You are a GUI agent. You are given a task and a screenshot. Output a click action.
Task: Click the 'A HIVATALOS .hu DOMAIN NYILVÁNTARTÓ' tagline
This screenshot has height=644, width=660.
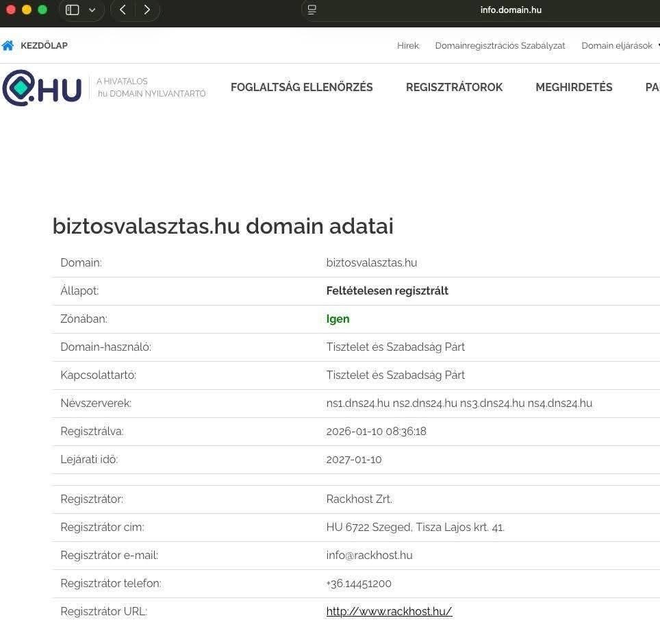[151, 87]
